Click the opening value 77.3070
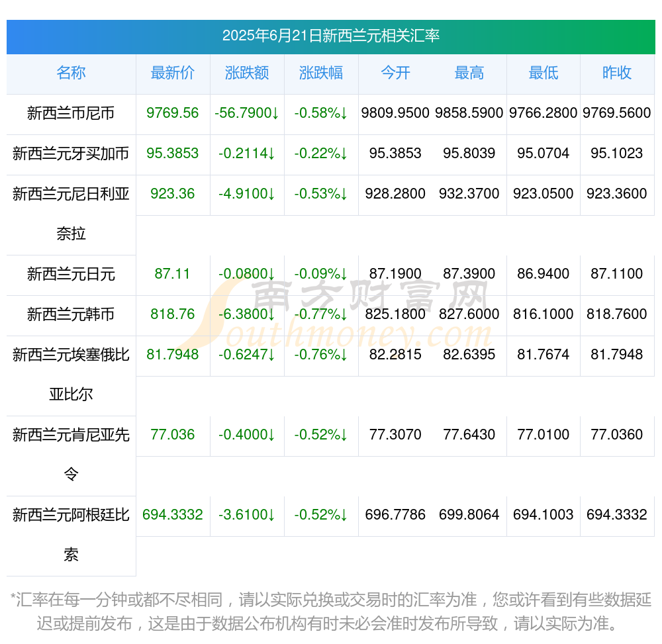Screen dimensions: 662x644 pos(395,435)
